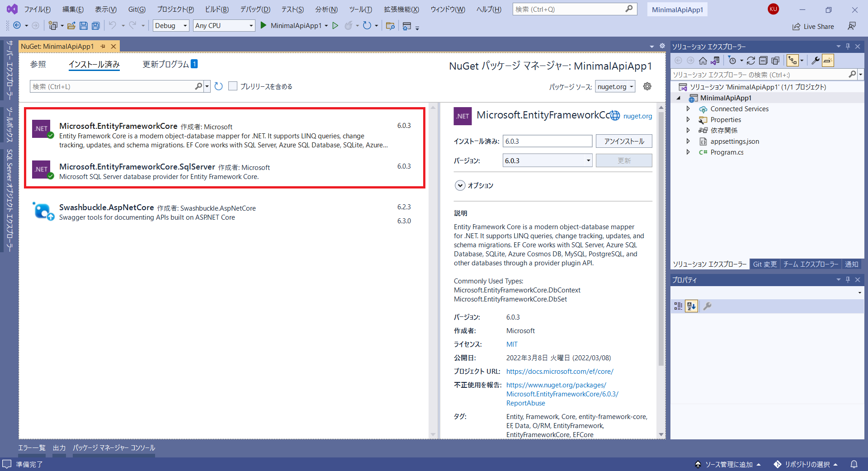
Task: Click Solution Explorer sync refresh icon
Action: 751,61
